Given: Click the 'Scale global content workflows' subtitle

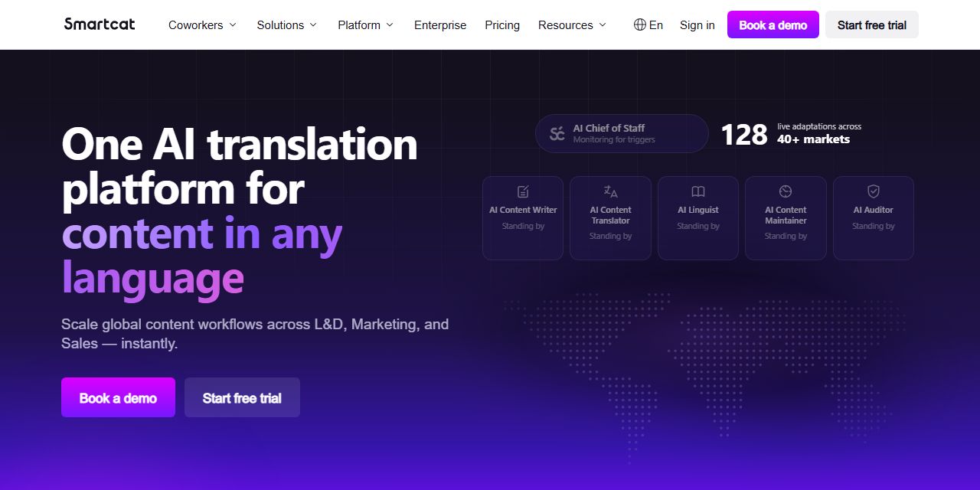Looking at the screenshot, I should coord(255,334).
